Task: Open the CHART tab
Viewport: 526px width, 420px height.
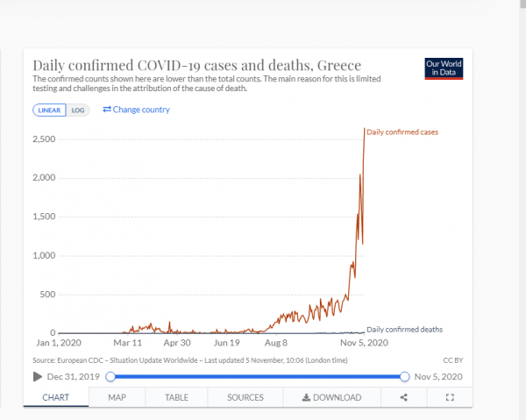Action: click(56, 397)
